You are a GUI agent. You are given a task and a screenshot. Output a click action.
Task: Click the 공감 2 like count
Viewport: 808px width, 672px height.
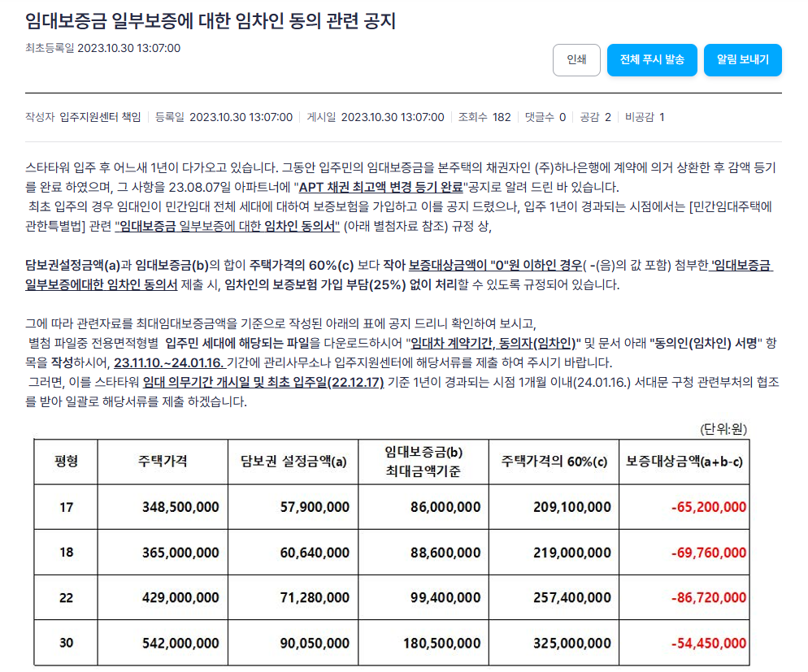pos(595,117)
